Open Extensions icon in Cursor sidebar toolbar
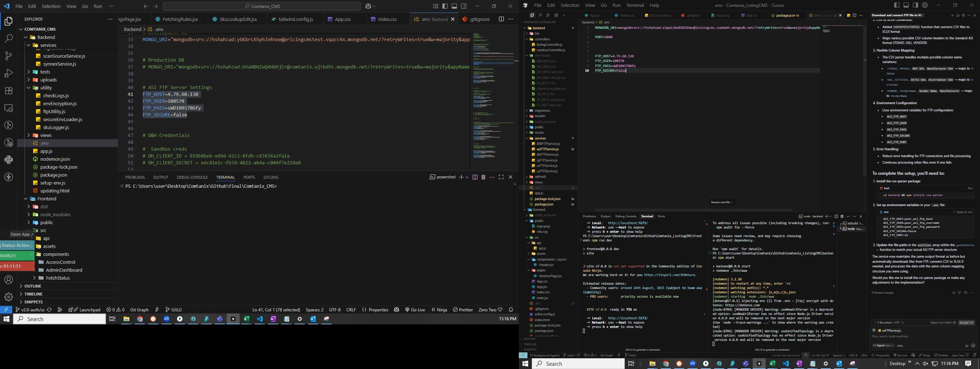Viewport: 980px width, 369px height. [x=556, y=15]
